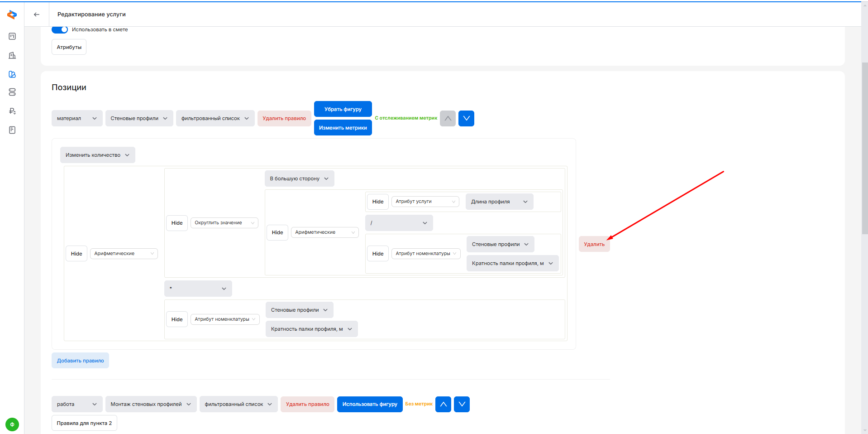Open the 'Атрибуты' tab button

click(69, 47)
